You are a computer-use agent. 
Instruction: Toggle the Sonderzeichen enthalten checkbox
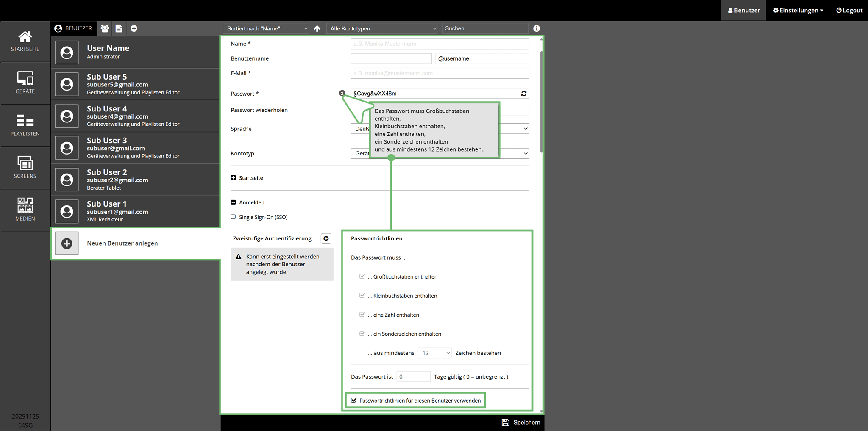click(362, 334)
